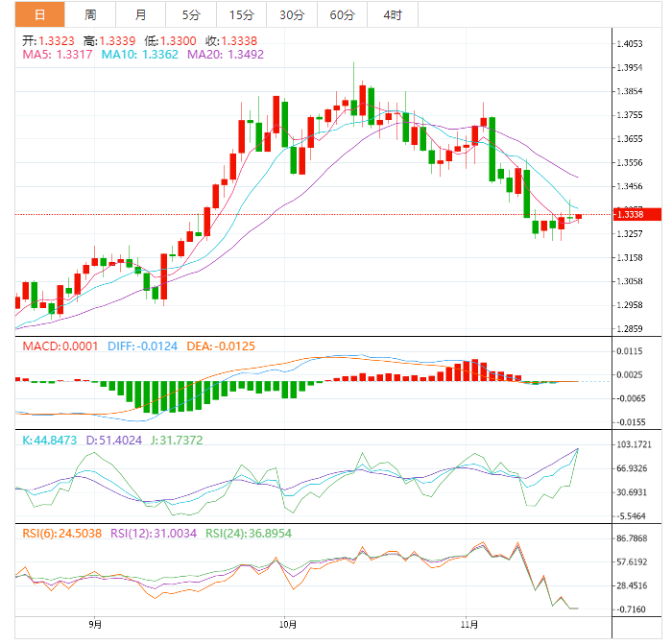Viewport: 672px width, 644px height.
Task: Switch to the 月 monthly tab
Action: point(140,14)
